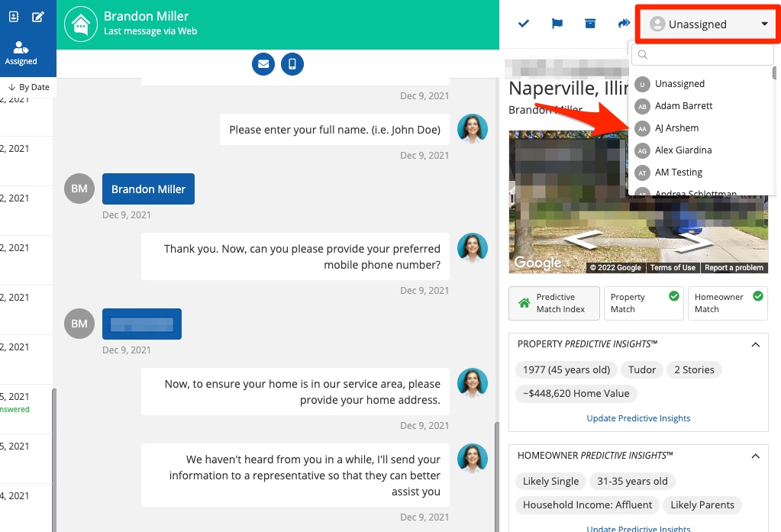Collapse the Homeowner Predictive Insights section
The height and width of the screenshot is (532, 781).
click(x=755, y=456)
